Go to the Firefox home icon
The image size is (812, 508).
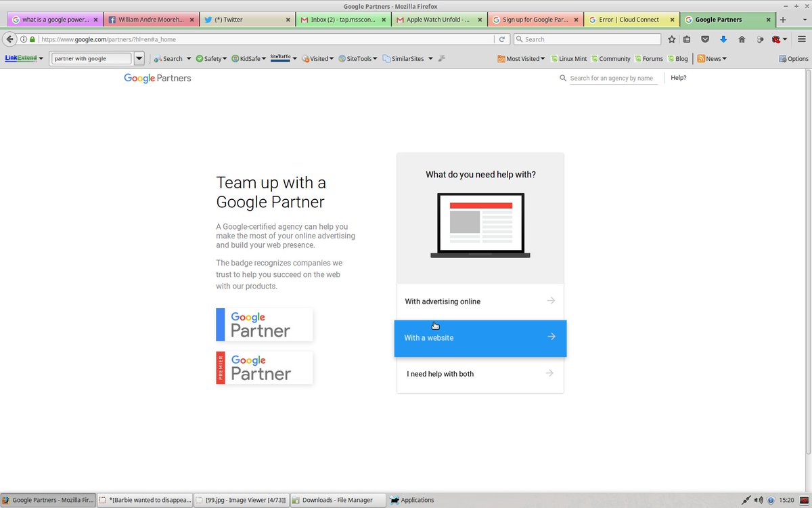pos(742,39)
